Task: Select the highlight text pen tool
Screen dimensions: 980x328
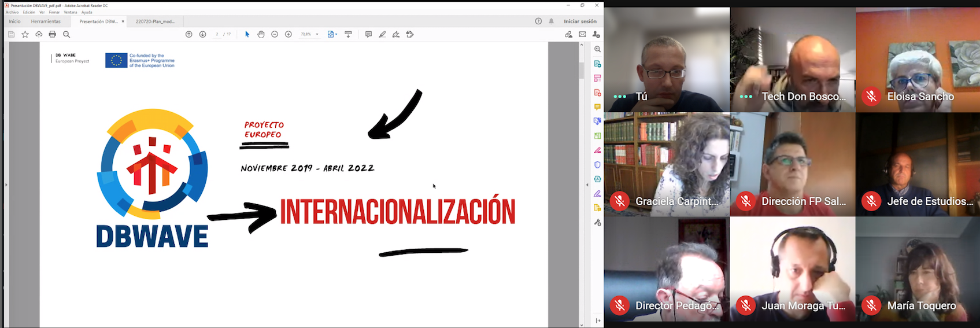Action: [382, 35]
